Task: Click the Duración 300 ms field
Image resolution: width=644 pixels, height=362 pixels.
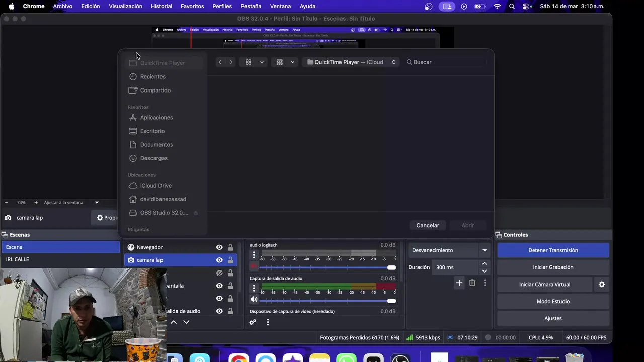Action: tap(455, 267)
